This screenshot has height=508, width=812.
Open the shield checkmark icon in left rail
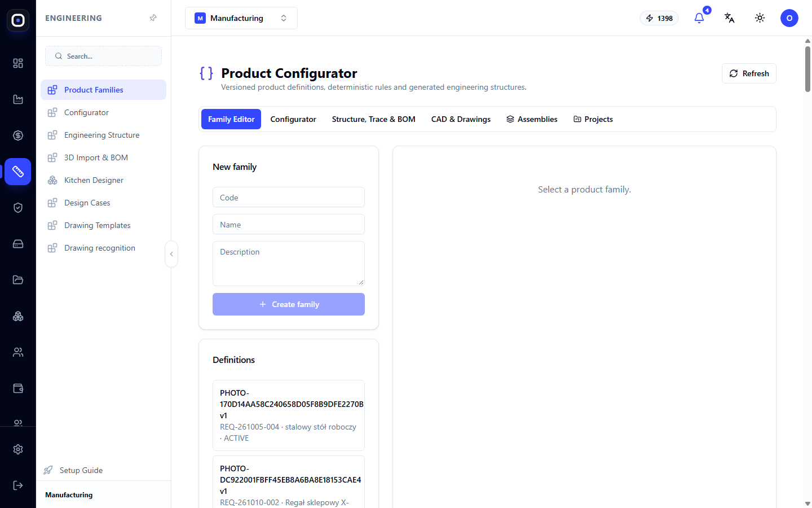coord(18,208)
